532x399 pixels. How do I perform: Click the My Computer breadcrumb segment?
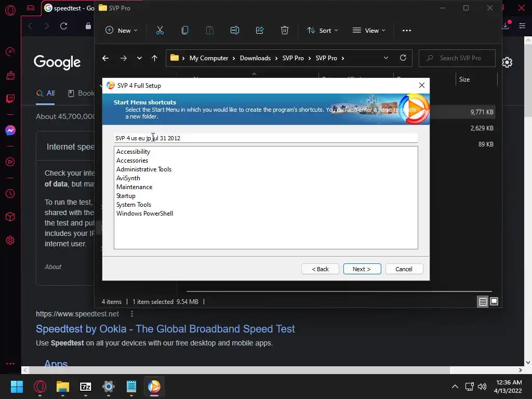(x=209, y=58)
